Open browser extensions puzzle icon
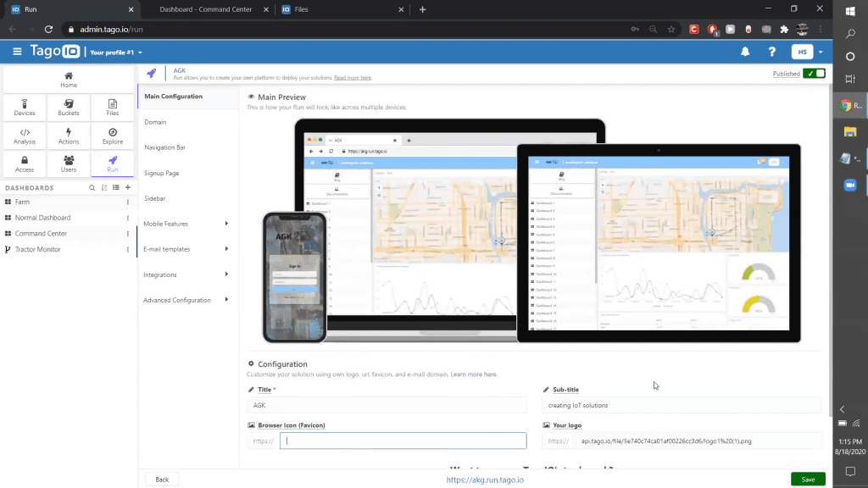Image resolution: width=868 pixels, height=488 pixels. click(x=784, y=30)
